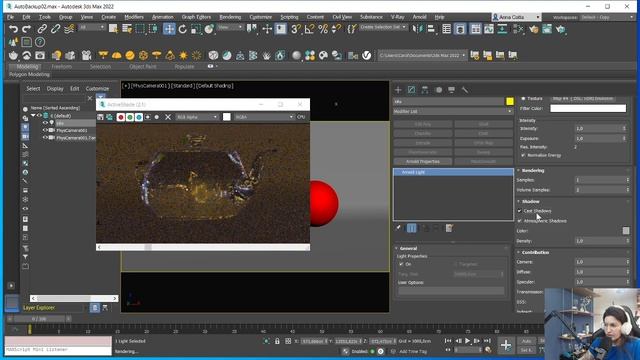This screenshot has width=640, height=360.
Task: Open the Hierarchy tab in command panel
Action: [x=425, y=90]
